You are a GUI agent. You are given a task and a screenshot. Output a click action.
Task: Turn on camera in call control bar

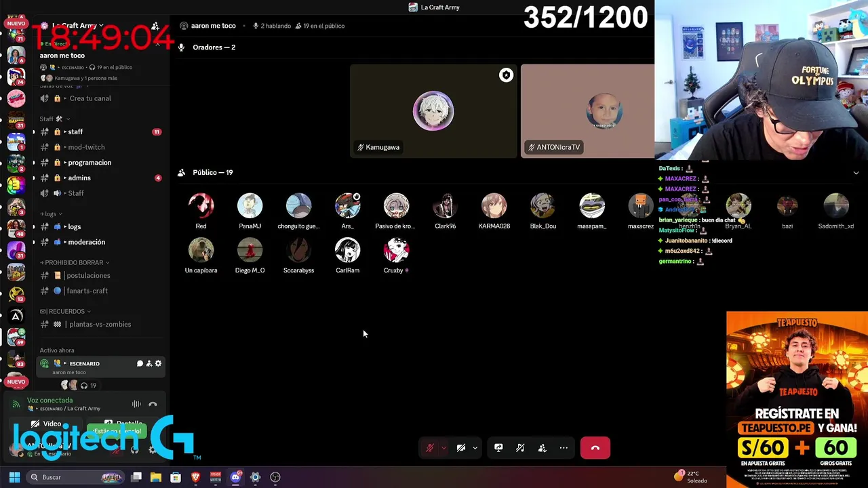(x=461, y=448)
